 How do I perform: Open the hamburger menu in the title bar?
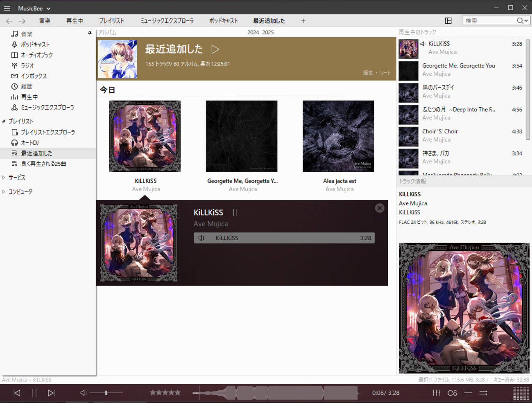(7, 8)
